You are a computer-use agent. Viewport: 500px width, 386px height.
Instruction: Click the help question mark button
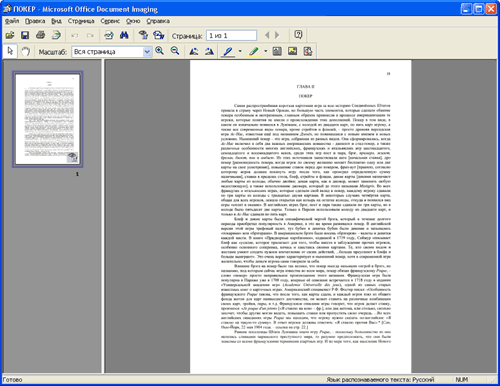pos(298,35)
